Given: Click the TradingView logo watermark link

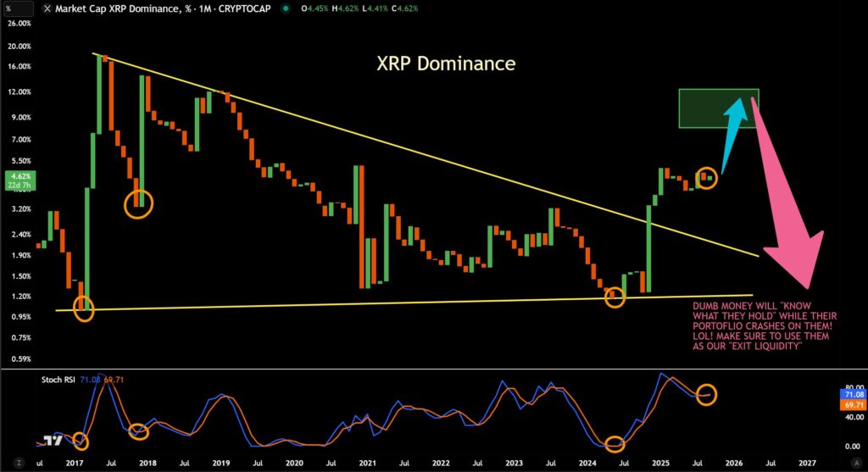Looking at the screenshot, I should pyautogui.click(x=53, y=441).
